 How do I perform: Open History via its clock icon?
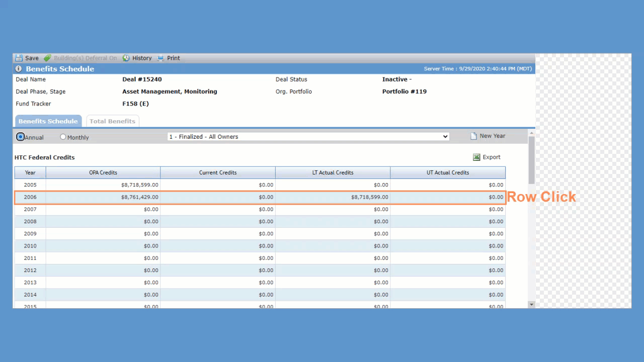pyautogui.click(x=126, y=58)
